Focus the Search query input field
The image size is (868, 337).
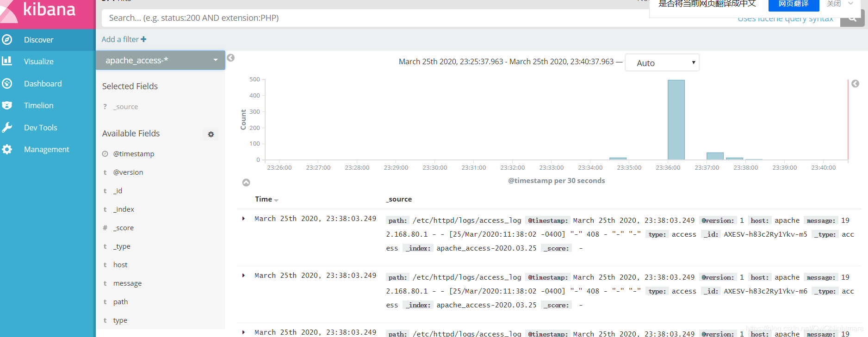click(471, 18)
